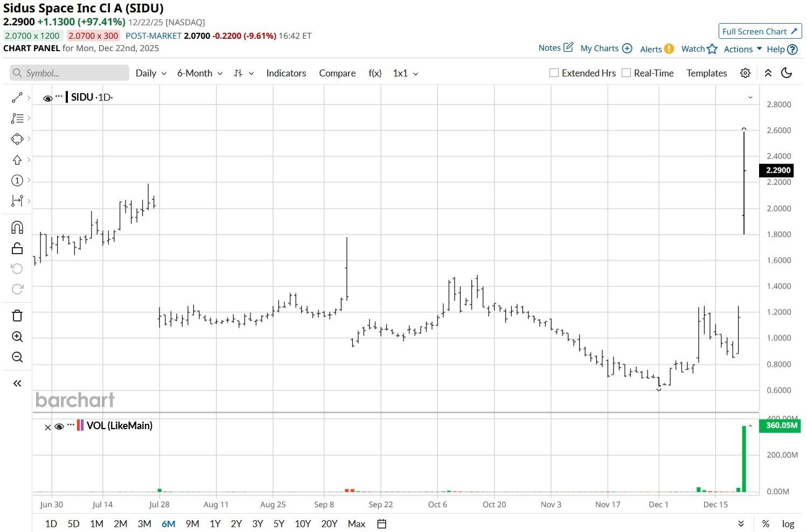Click the Watch link
The width and height of the screenshot is (807, 532).
point(693,49)
